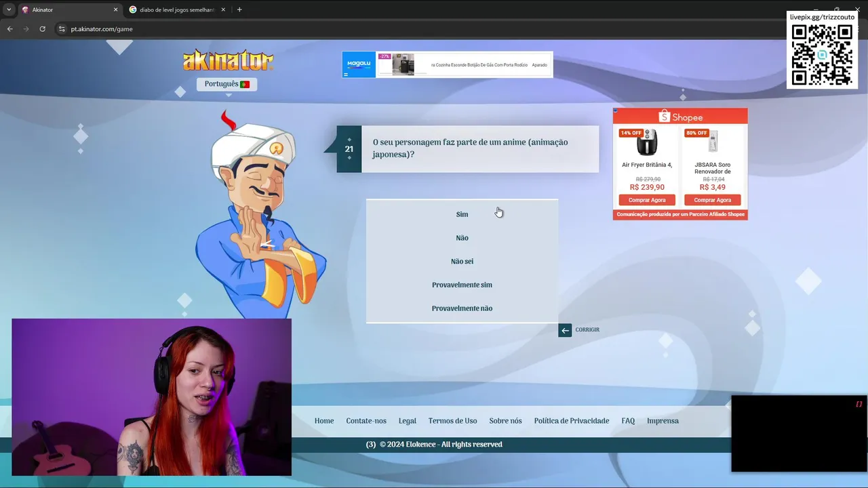Click the question text about anime
868x488 pixels.
coord(471,148)
